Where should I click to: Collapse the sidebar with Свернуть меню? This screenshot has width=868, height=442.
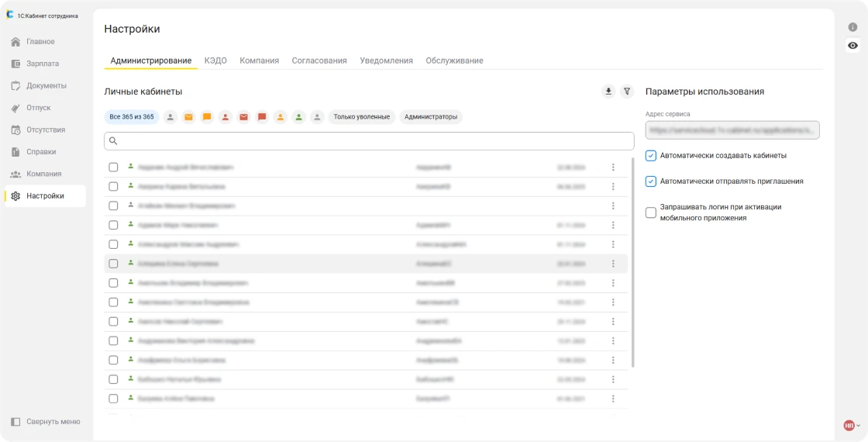point(46,422)
